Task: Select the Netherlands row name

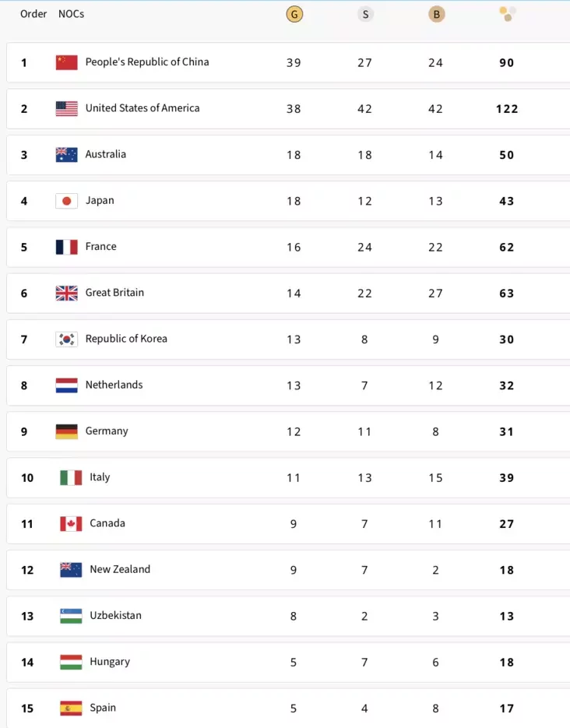Action: tap(114, 385)
